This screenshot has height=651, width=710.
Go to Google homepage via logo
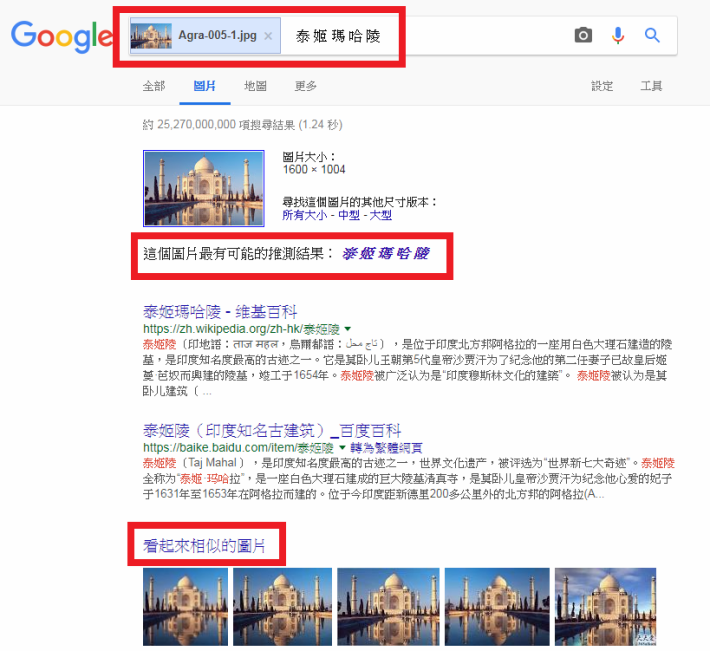(x=62, y=36)
